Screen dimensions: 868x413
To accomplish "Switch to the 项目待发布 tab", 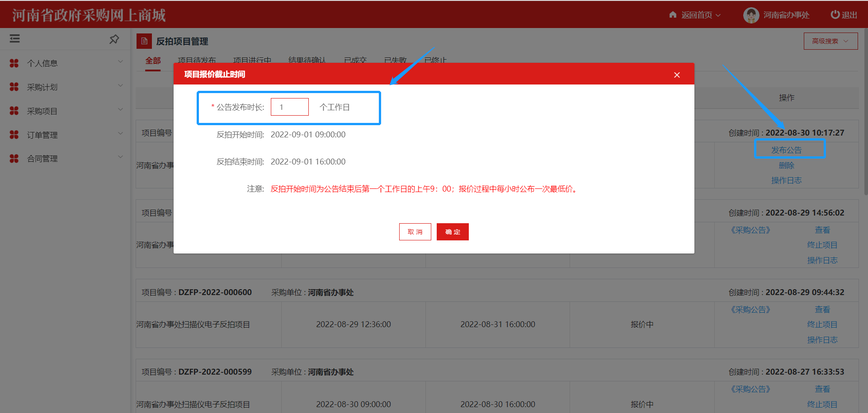I will [x=197, y=61].
